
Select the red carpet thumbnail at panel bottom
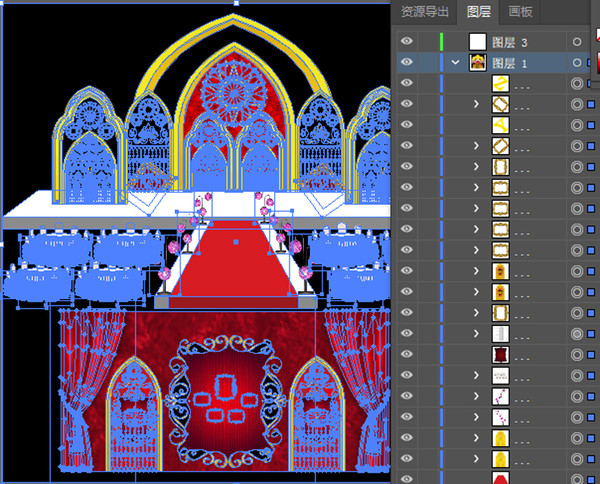(x=500, y=478)
